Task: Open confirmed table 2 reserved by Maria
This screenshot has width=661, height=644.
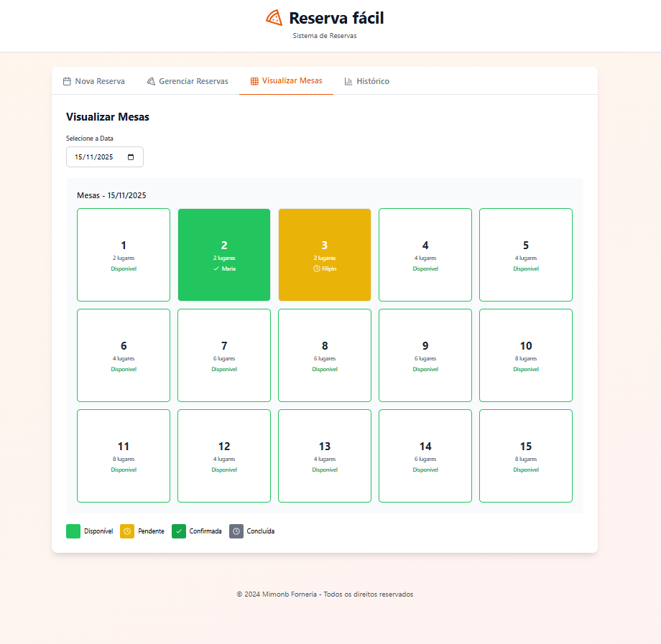Action: (224, 255)
